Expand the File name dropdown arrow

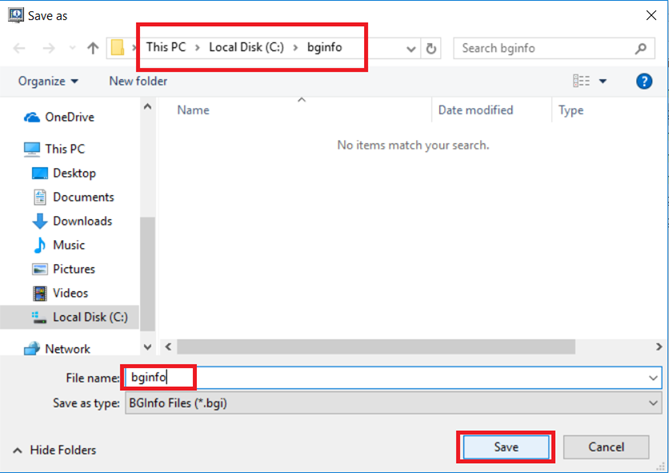pos(653,378)
